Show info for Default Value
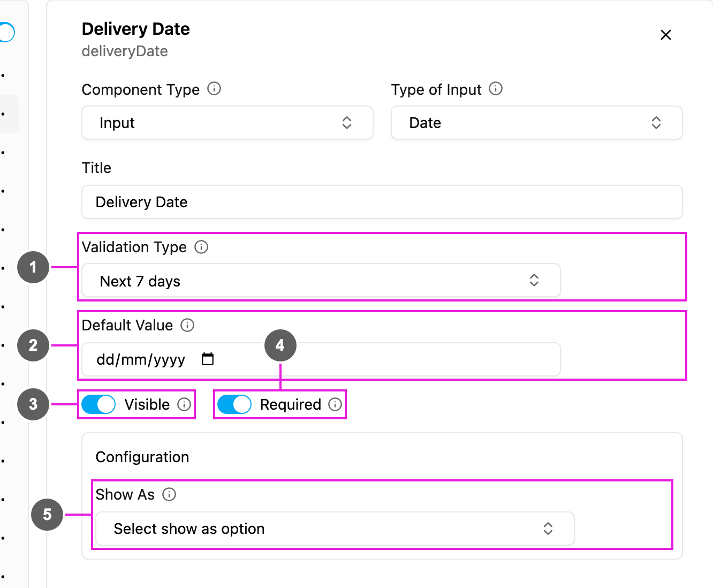713x588 pixels. pyautogui.click(x=187, y=325)
